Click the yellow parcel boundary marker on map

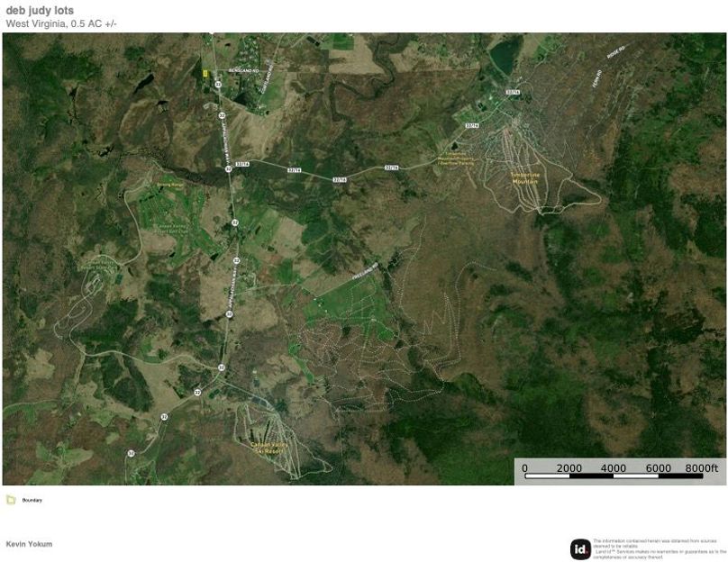point(206,72)
